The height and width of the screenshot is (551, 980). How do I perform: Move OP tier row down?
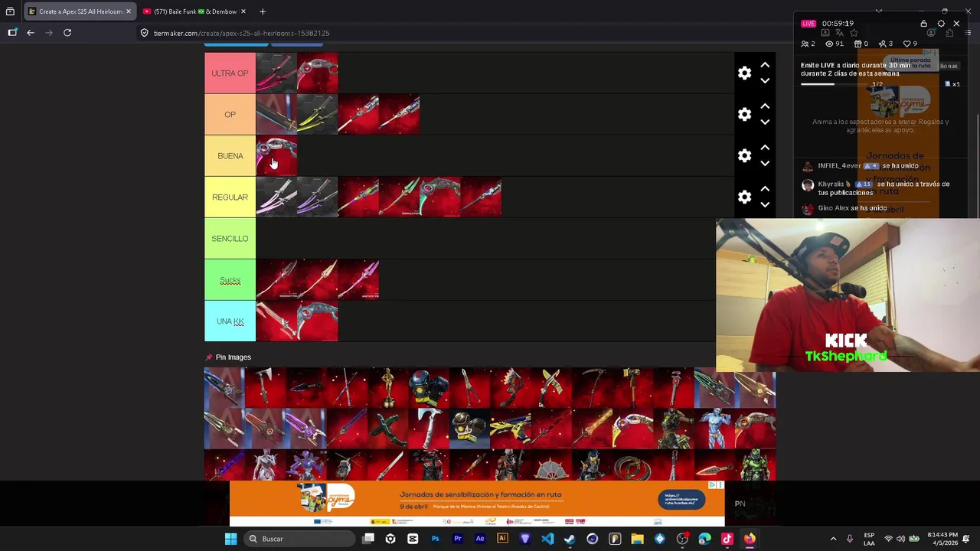point(765,122)
